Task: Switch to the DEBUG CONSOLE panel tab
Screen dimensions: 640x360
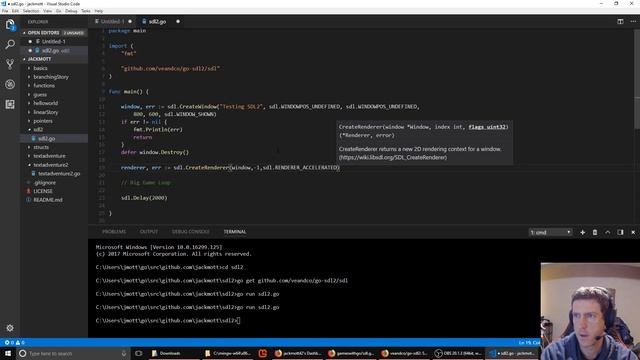Action: point(190,232)
